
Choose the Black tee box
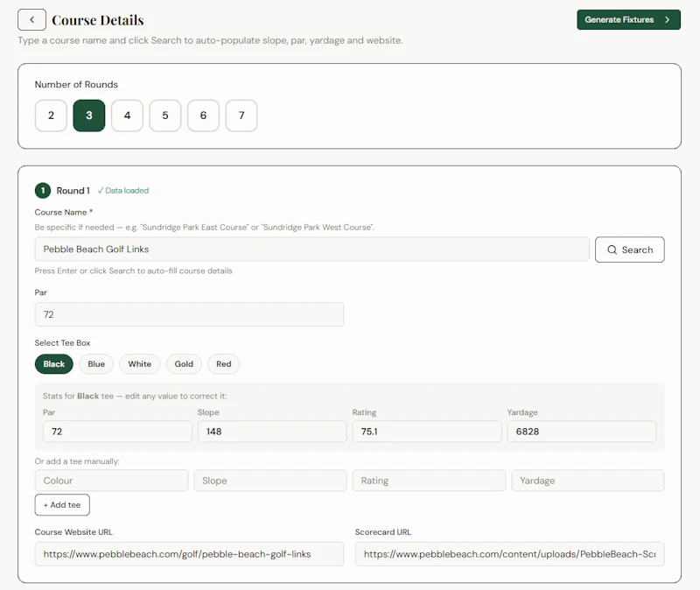(x=54, y=364)
